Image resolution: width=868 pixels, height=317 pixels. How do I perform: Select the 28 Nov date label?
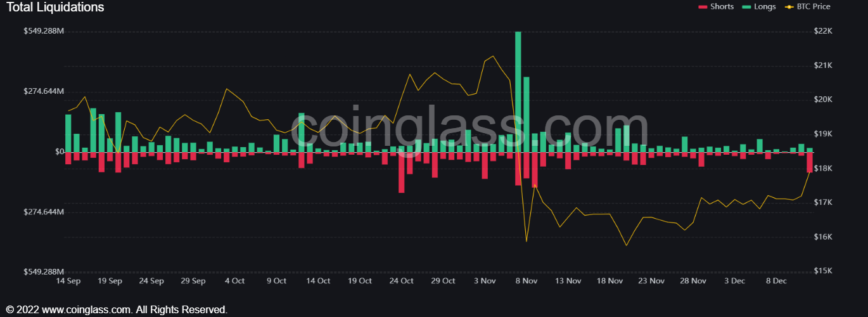(x=693, y=281)
